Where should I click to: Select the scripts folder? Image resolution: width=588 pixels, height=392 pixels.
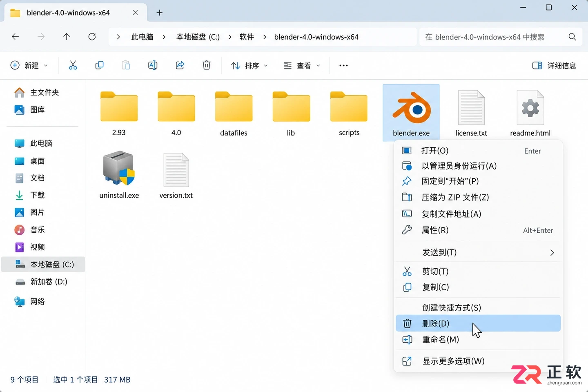(349, 113)
